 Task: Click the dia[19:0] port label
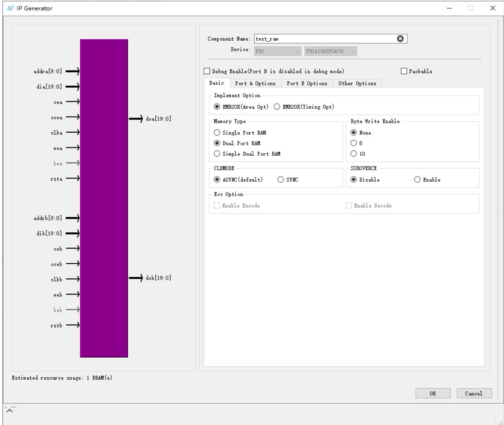49,86
